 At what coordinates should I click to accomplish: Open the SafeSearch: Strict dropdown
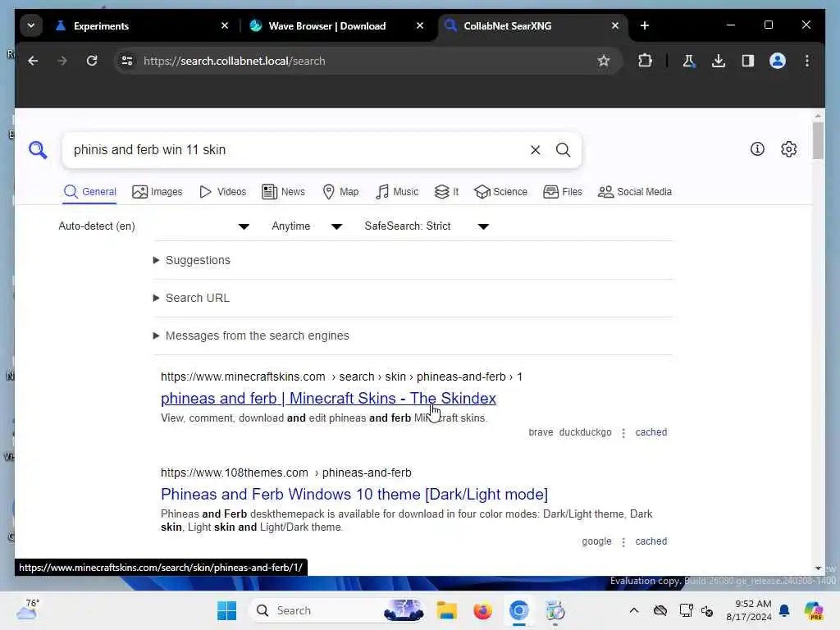(x=427, y=226)
